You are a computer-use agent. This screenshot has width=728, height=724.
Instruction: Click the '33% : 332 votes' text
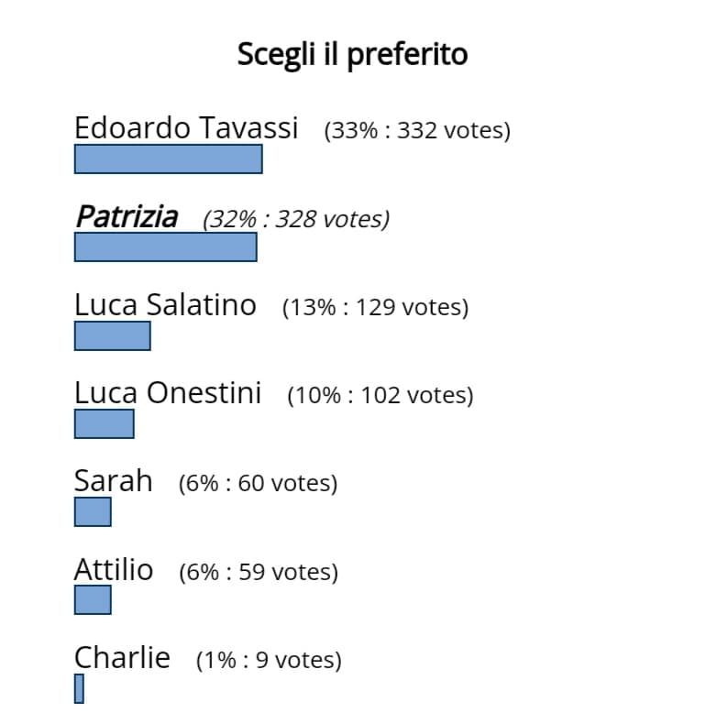coord(417,130)
